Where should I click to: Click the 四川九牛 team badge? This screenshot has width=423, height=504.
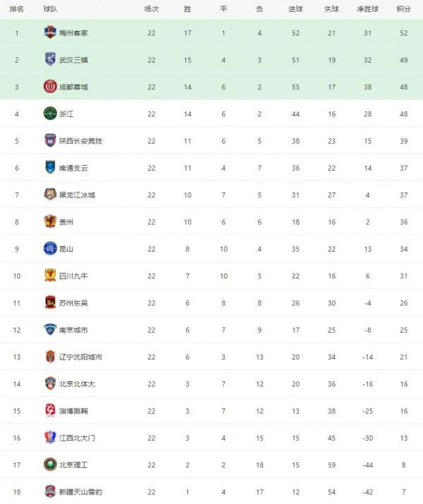pyautogui.click(x=50, y=276)
